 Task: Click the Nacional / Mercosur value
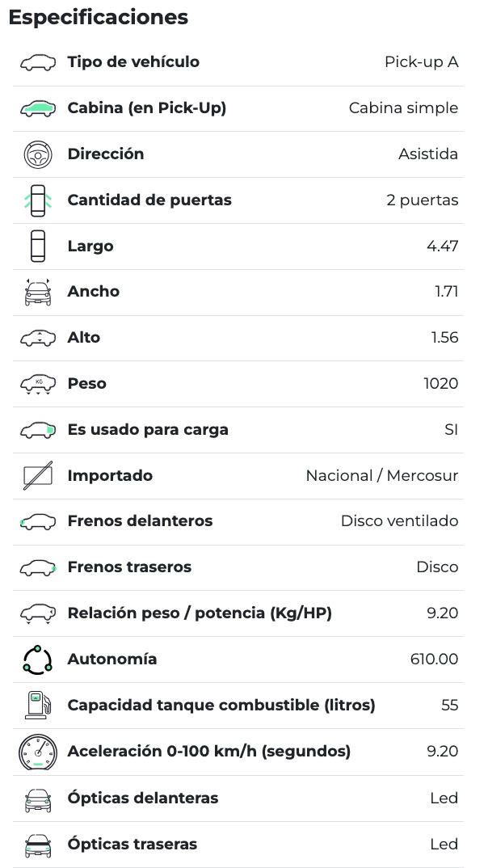(x=381, y=476)
